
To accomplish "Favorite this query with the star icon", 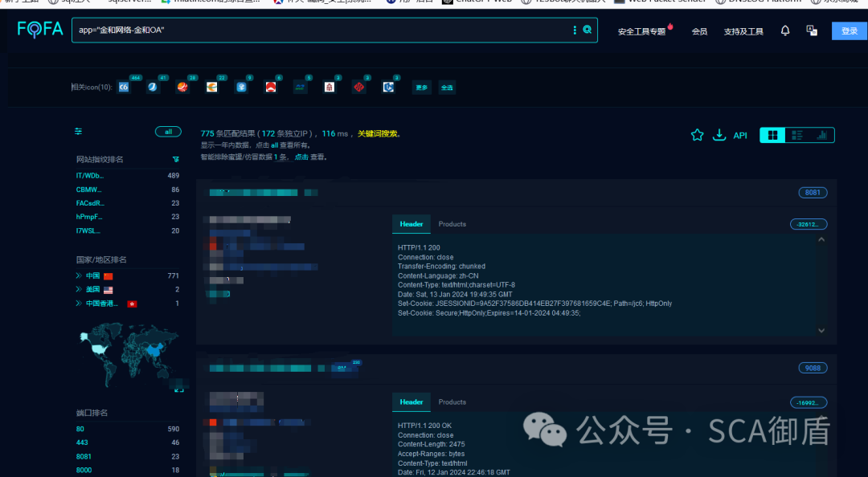I will click(x=697, y=135).
